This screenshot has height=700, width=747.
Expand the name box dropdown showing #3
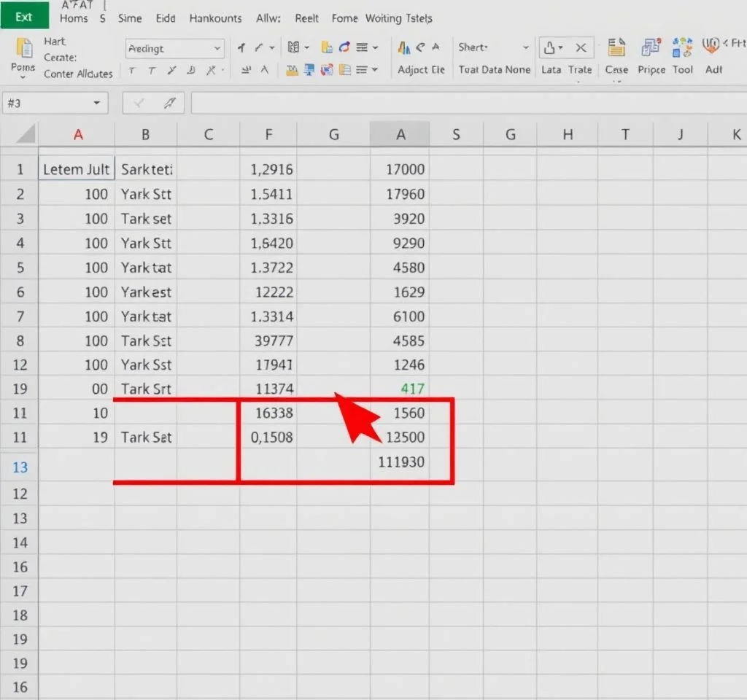click(x=96, y=104)
